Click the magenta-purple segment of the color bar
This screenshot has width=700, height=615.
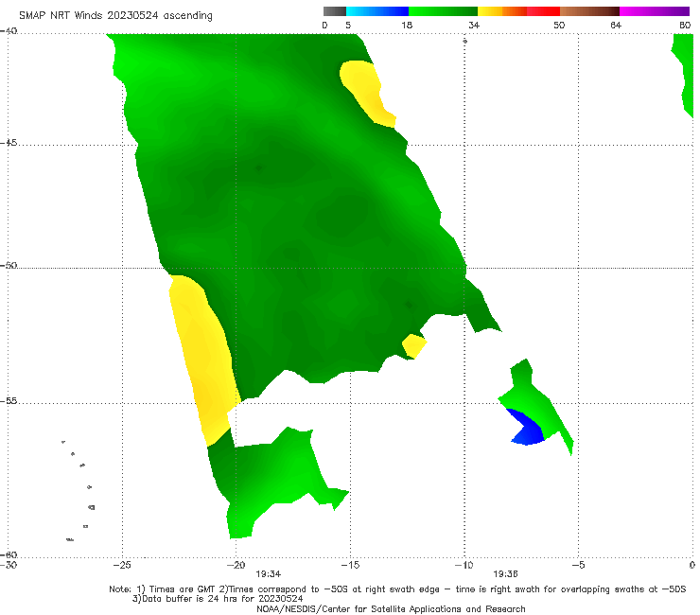[x=655, y=11]
